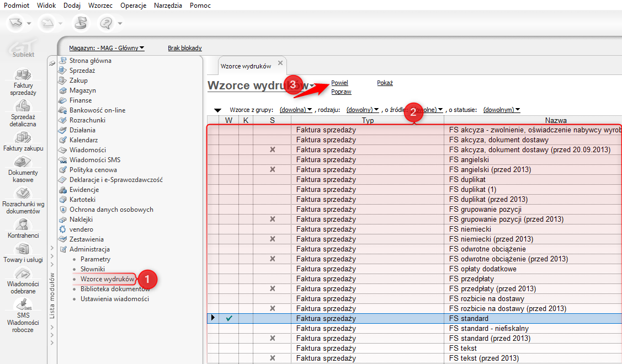622x364 pixels.
Task: Open Kontrahenci person icon
Action: [24, 224]
